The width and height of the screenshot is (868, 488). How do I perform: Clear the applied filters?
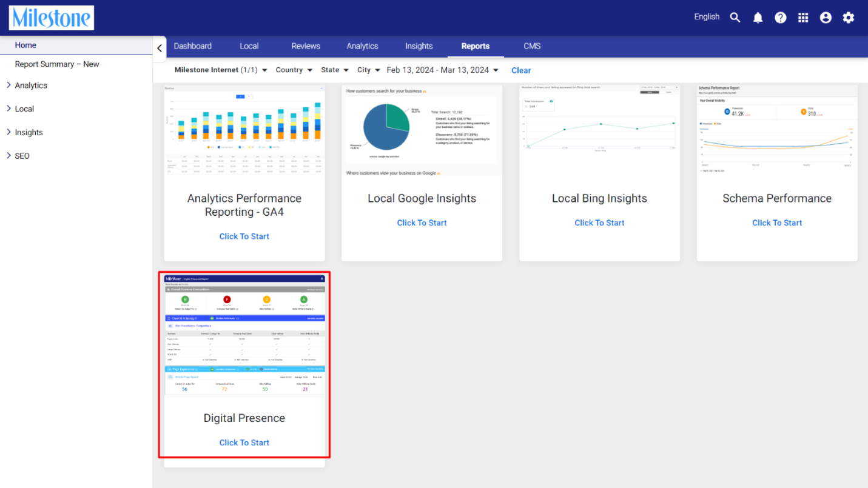pyautogui.click(x=521, y=70)
